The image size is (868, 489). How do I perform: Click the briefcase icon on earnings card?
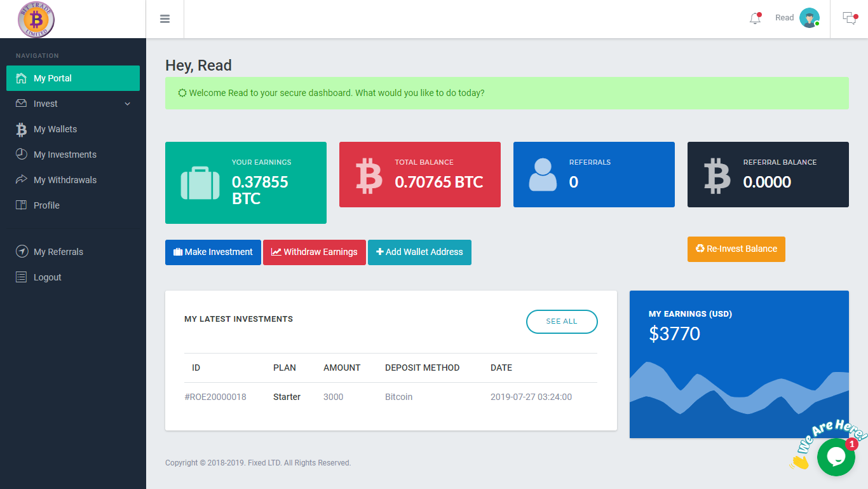200,183
